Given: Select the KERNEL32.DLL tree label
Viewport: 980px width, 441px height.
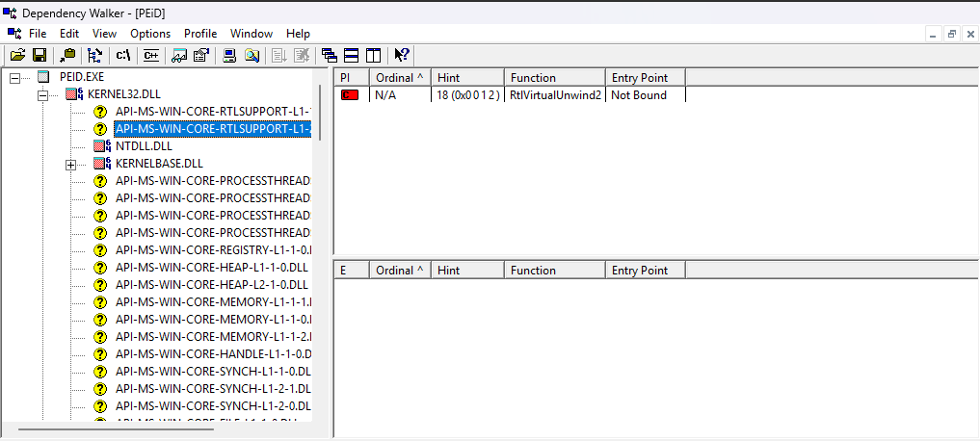Looking at the screenshot, I should 124,94.
